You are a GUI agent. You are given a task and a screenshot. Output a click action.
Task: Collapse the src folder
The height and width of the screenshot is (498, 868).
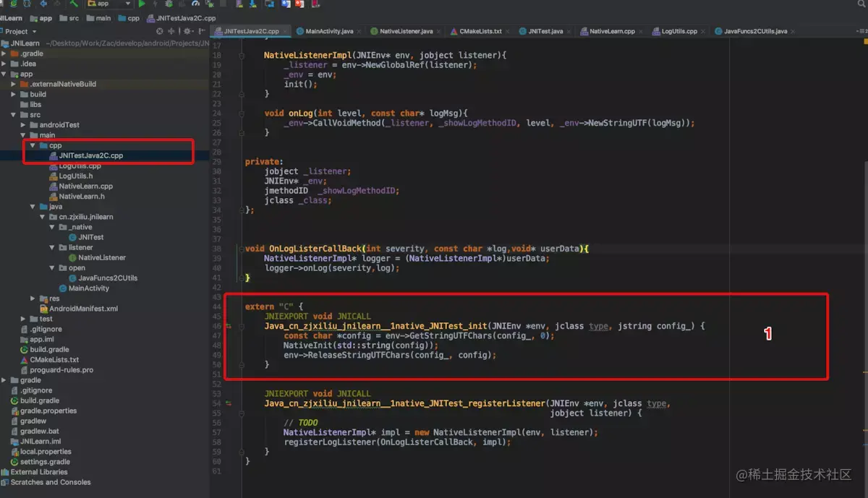point(14,114)
